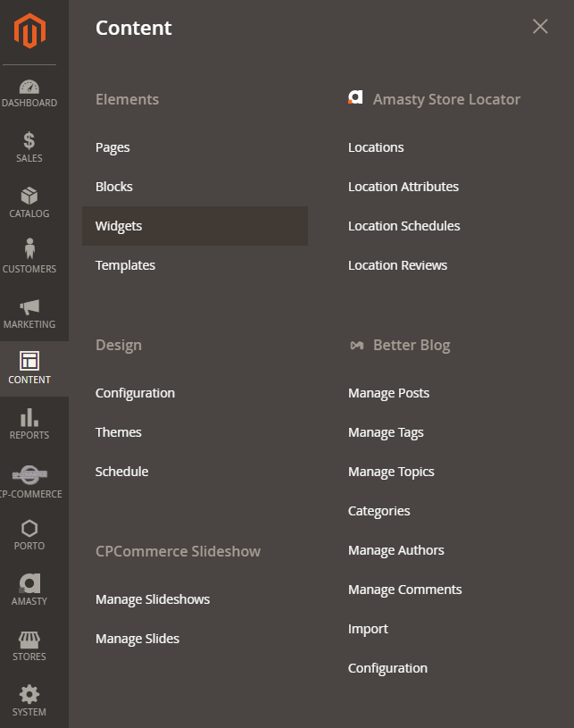This screenshot has width=574, height=728.
Task: Open Configuration under Design
Action: 135,393
